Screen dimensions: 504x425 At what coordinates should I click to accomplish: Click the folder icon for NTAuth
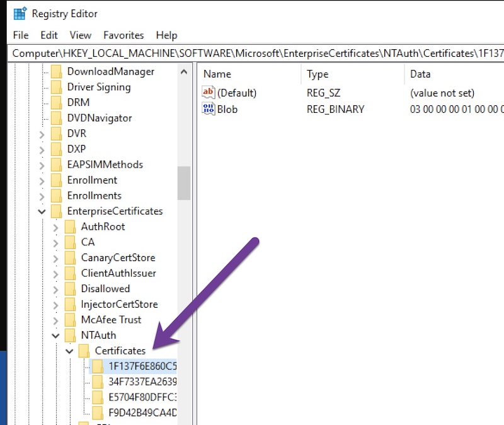(x=71, y=335)
